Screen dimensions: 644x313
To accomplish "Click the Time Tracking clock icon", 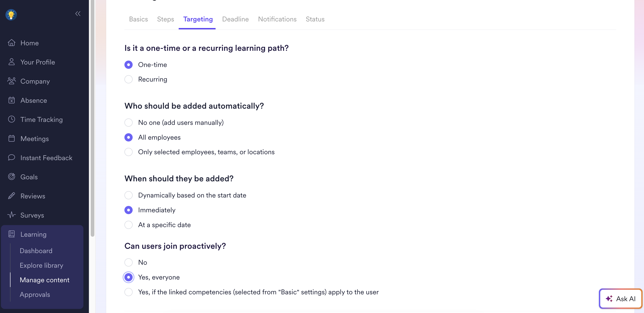I will pyautogui.click(x=11, y=119).
